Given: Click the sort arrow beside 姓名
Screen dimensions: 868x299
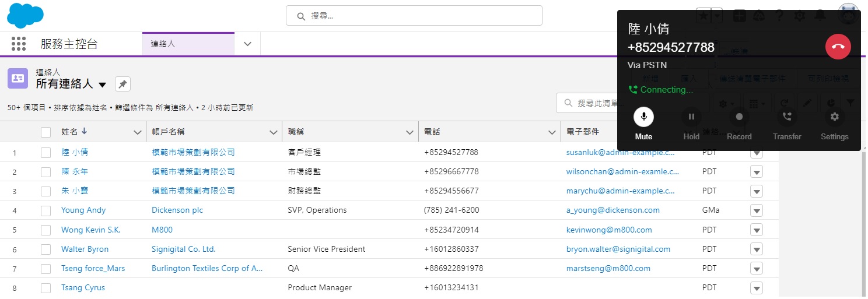Looking at the screenshot, I should pos(84,132).
